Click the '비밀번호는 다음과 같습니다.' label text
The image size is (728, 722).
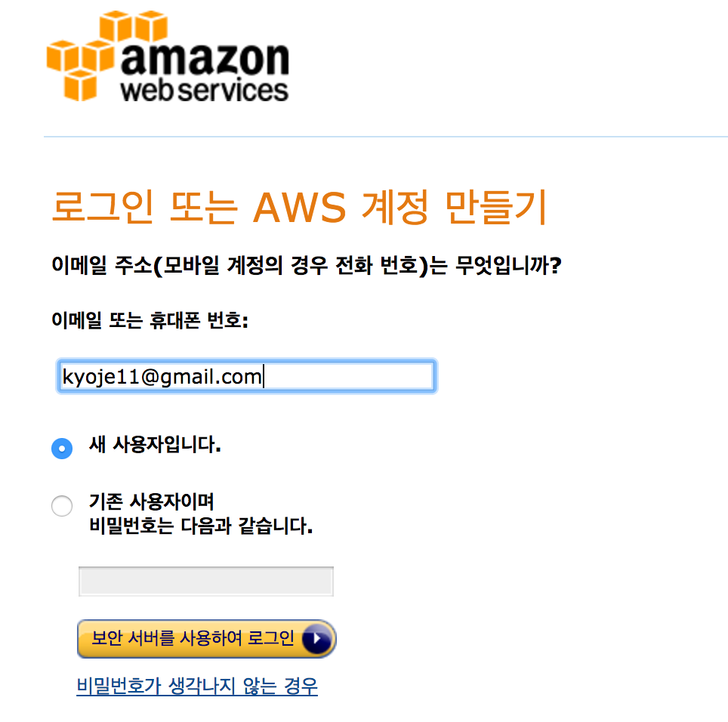(201, 526)
